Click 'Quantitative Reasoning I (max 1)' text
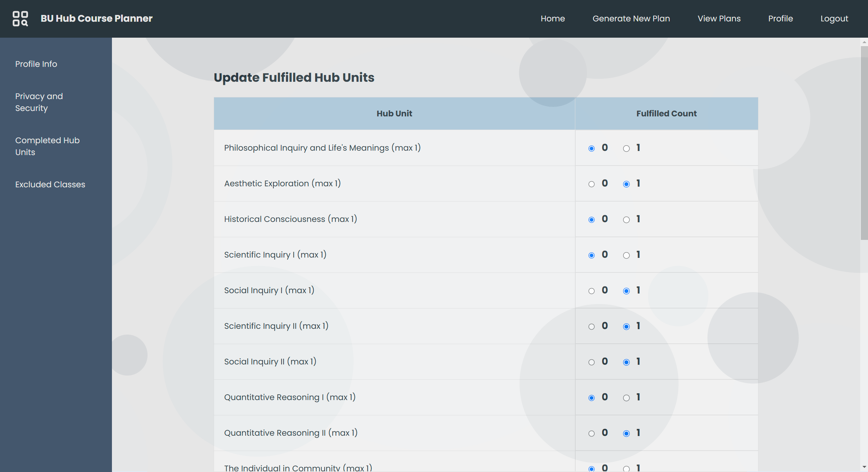The image size is (868, 472). pyautogui.click(x=290, y=397)
